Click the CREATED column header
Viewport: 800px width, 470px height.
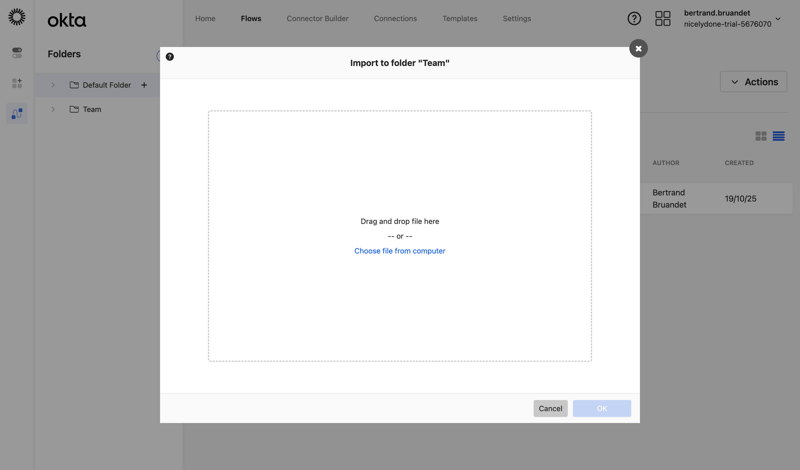(739, 163)
